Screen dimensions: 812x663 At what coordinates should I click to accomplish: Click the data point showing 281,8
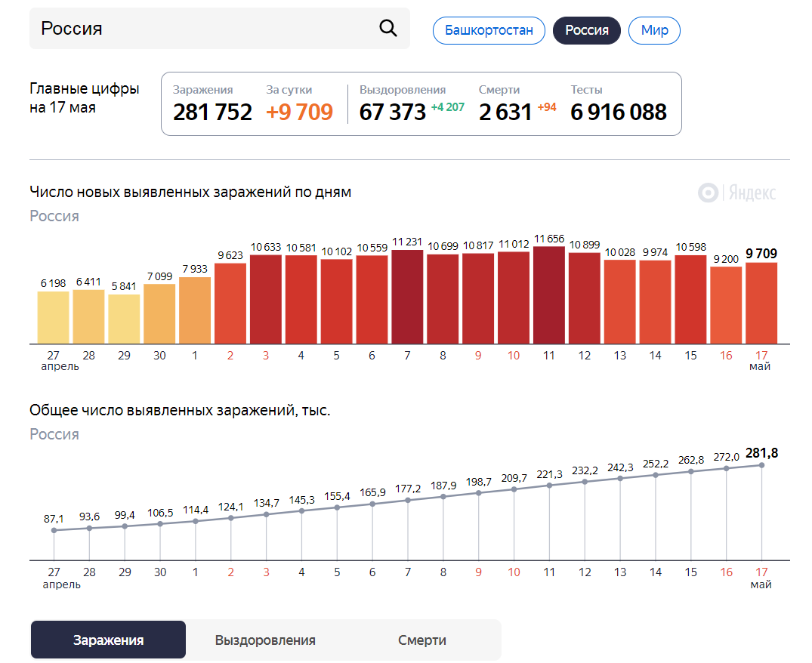tap(761, 465)
